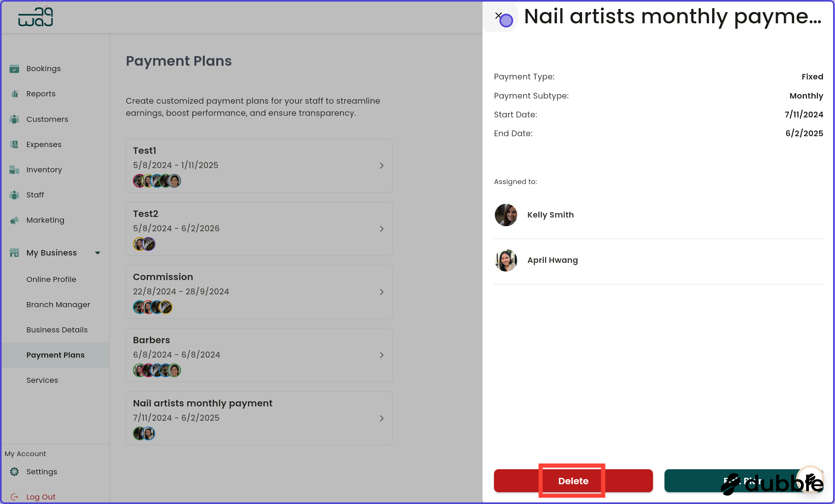Viewport: 835px width, 504px height.
Task: Click the Expenses receipt icon
Action: (14, 145)
